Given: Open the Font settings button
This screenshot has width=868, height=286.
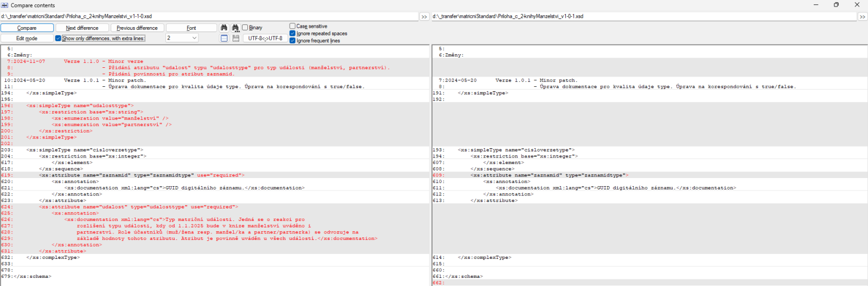Looking at the screenshot, I should 191,28.
